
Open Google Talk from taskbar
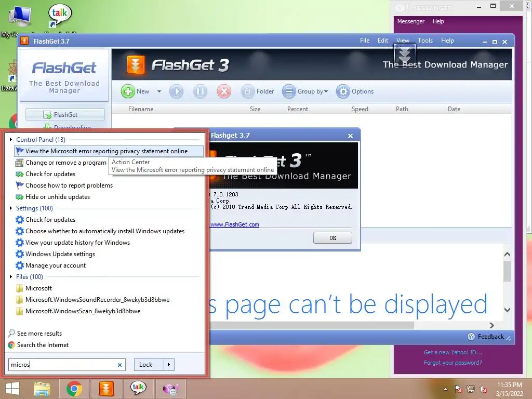pyautogui.click(x=138, y=389)
